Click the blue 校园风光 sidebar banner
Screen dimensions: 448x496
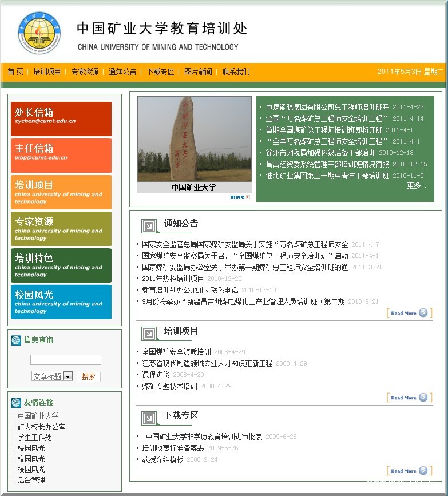61,301
